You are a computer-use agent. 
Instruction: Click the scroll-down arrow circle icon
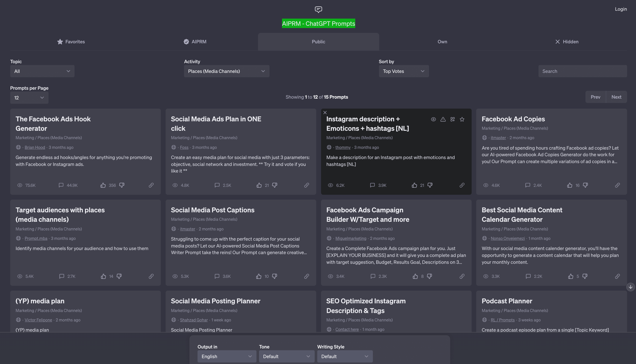tap(630, 287)
